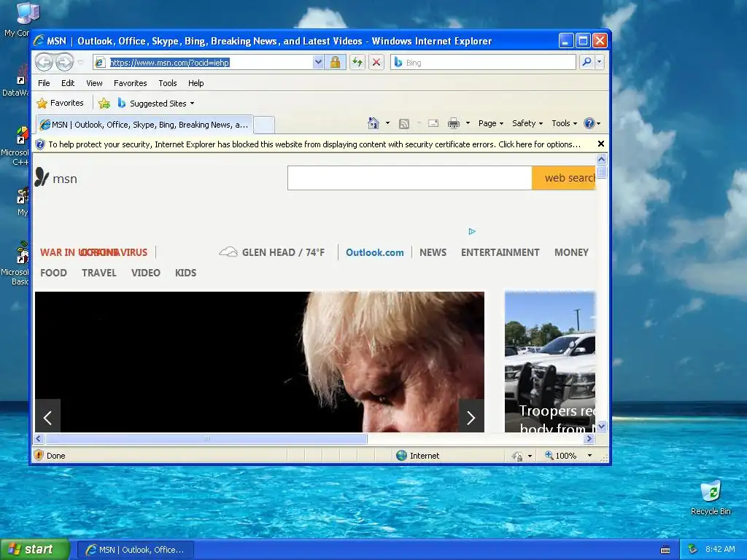Screen dimensions: 747x560
Task: Click the Favorites star button
Action: tap(61, 103)
